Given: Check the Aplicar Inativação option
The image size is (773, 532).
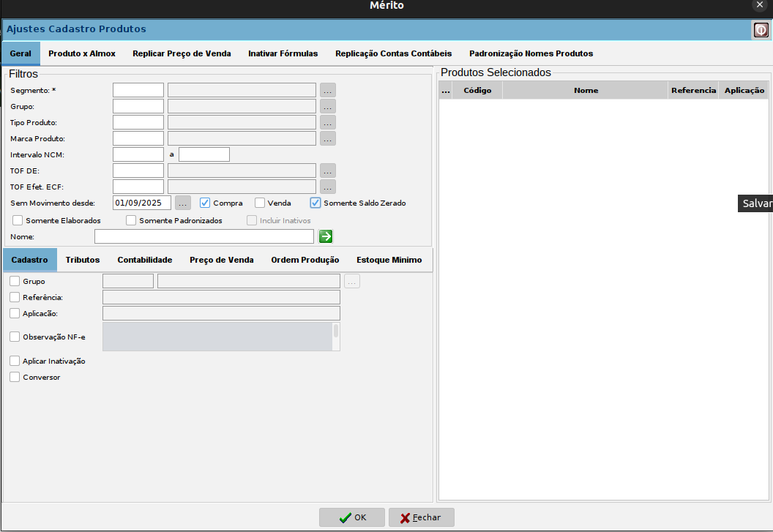Looking at the screenshot, I should coord(15,361).
